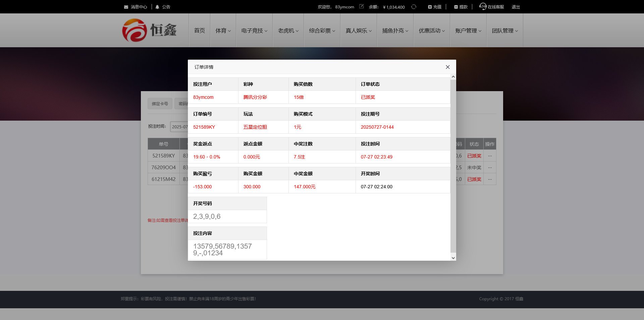Click the 绑定卡号 tab button
The height and width of the screenshot is (320, 644).
click(160, 104)
